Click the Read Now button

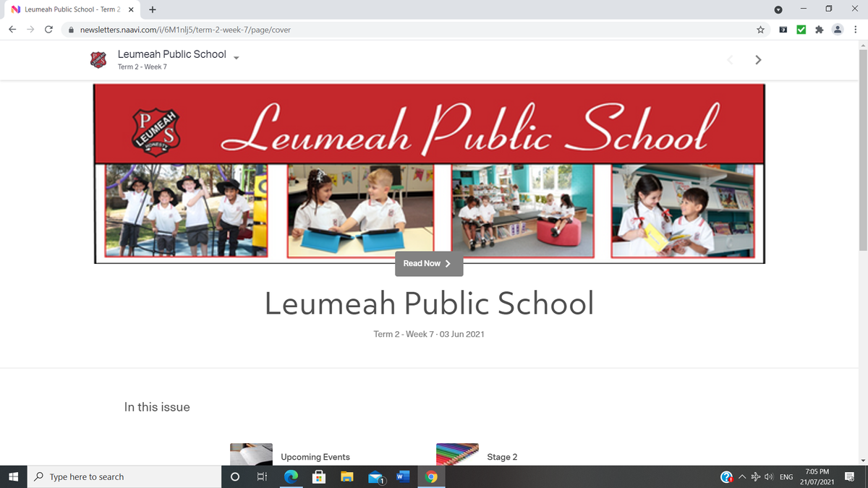pos(429,263)
